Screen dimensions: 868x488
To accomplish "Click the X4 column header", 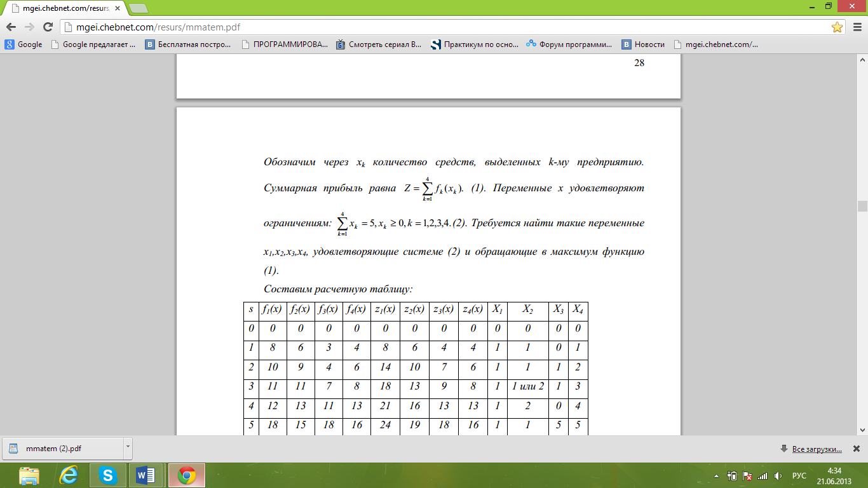I will pyautogui.click(x=578, y=310).
